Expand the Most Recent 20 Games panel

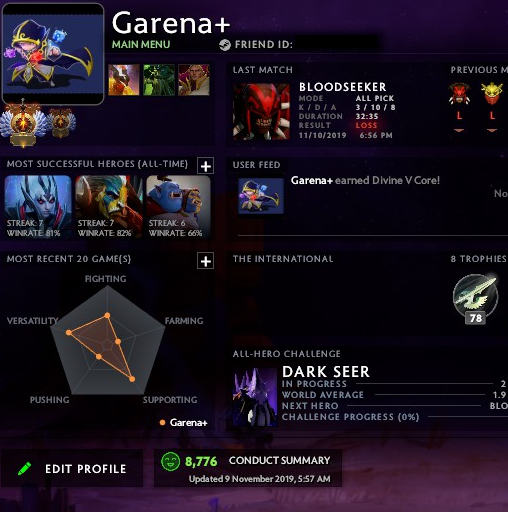click(206, 261)
